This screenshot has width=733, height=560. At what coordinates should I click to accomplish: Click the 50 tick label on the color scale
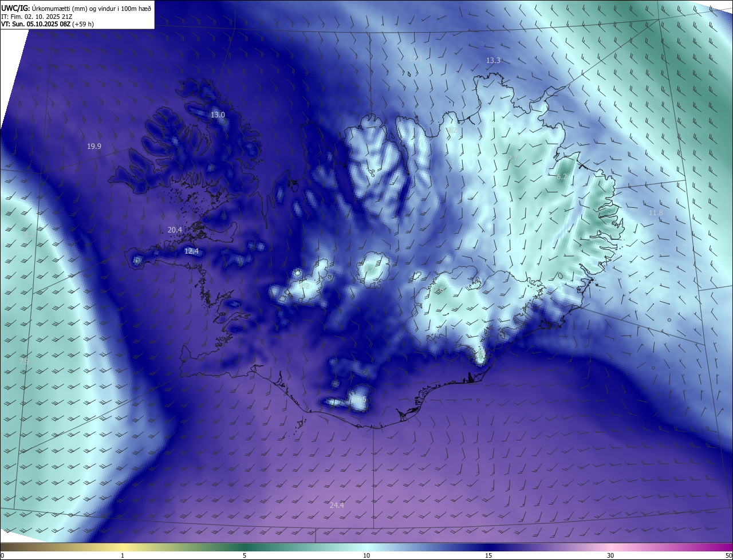[728, 555]
